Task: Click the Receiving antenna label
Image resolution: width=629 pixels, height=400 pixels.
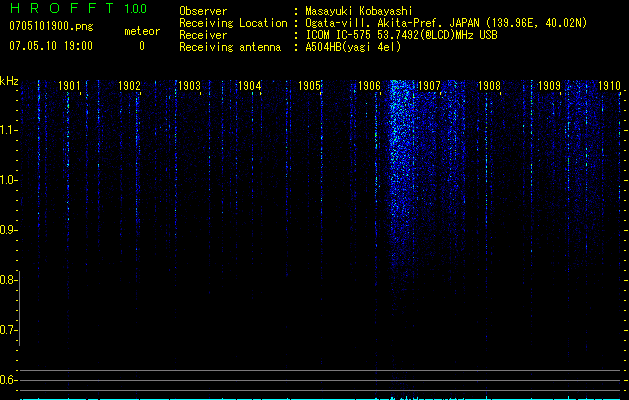Action: (230, 47)
